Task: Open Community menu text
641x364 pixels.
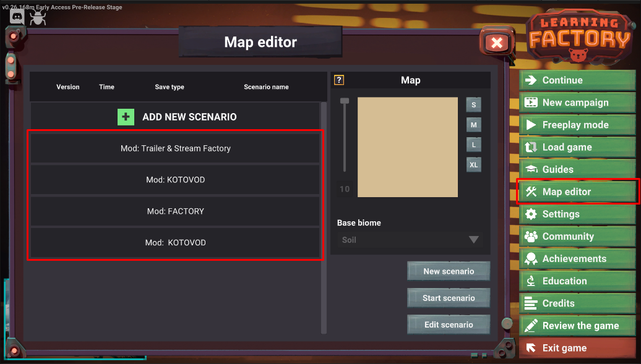Action: pyautogui.click(x=568, y=236)
